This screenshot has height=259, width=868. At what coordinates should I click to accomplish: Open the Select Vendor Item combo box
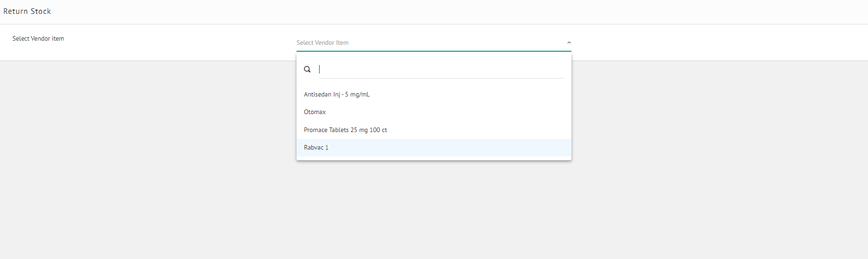click(x=434, y=42)
